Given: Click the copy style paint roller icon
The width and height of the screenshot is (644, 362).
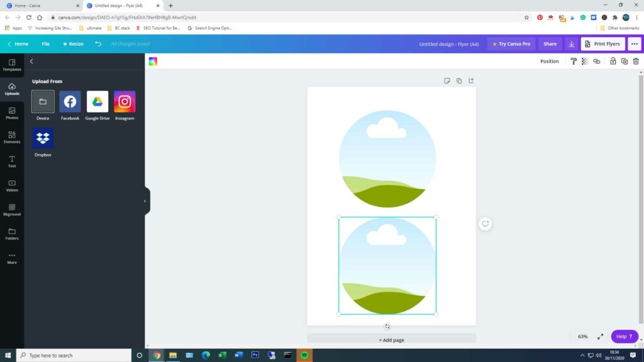Looking at the screenshot, I should 574,61.
